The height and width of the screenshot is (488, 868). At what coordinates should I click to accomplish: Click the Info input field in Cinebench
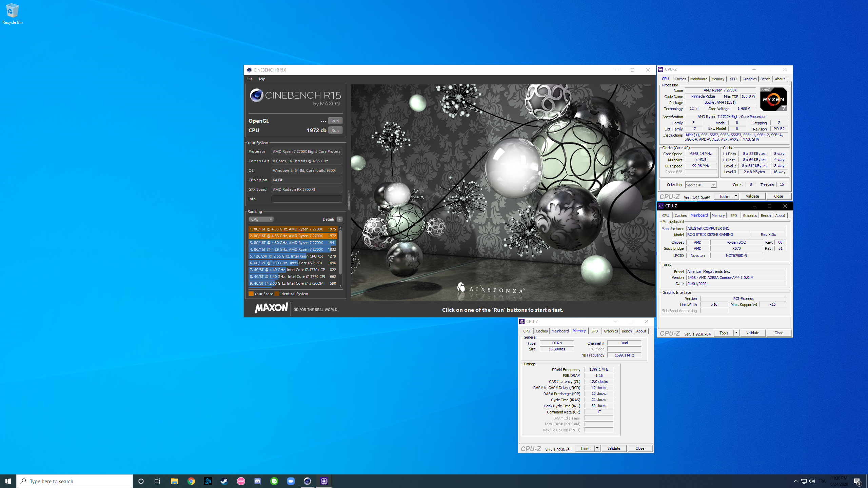tap(307, 199)
